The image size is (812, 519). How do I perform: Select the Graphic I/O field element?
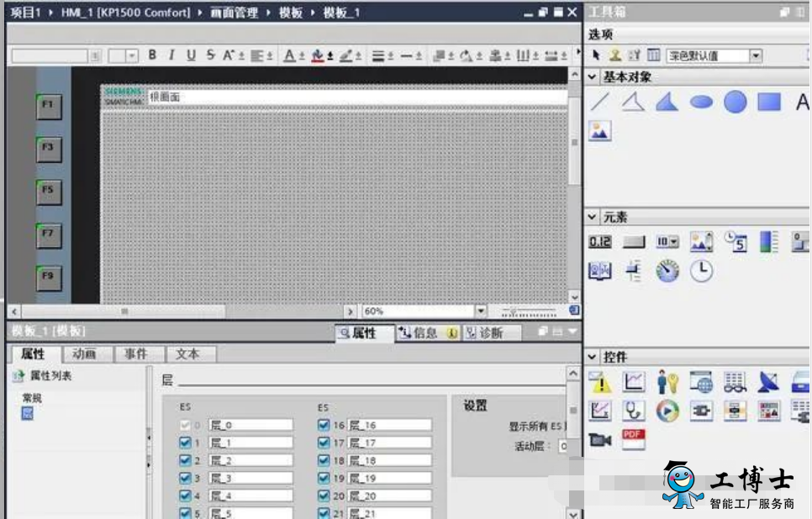pyautogui.click(x=701, y=242)
